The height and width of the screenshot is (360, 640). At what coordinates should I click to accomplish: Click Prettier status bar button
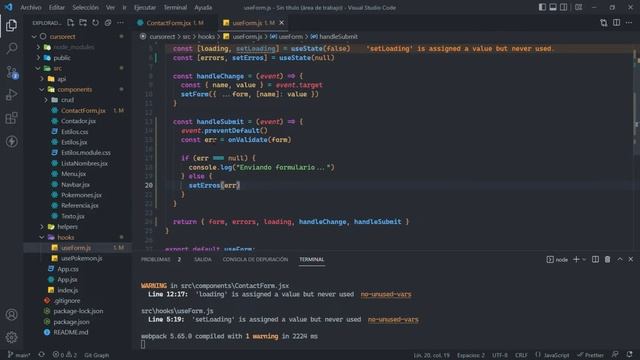click(590, 355)
